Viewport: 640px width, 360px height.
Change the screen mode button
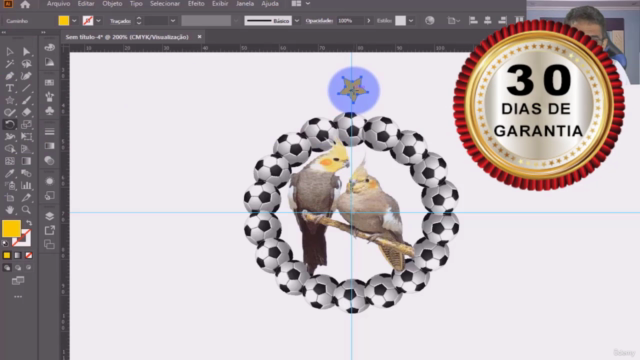click(x=18, y=280)
